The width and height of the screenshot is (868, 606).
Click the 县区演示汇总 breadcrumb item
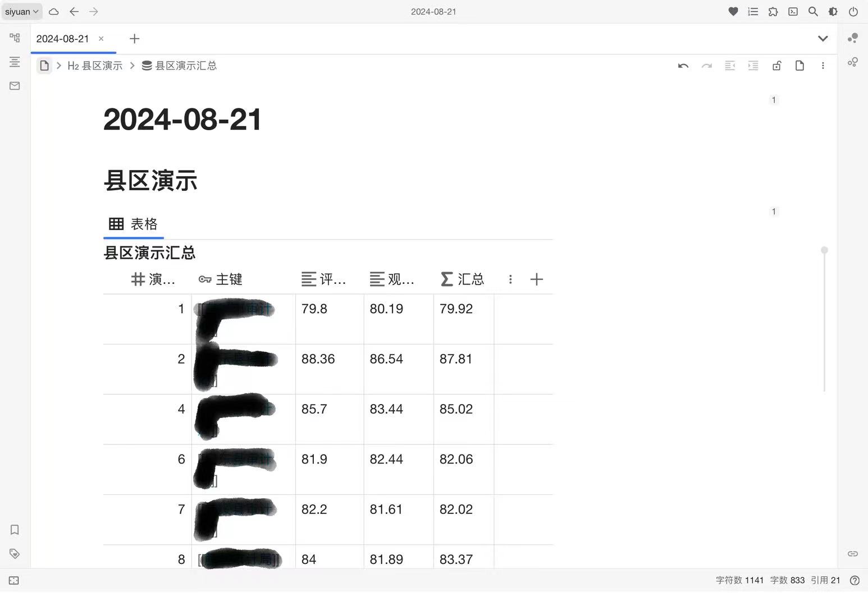point(179,66)
